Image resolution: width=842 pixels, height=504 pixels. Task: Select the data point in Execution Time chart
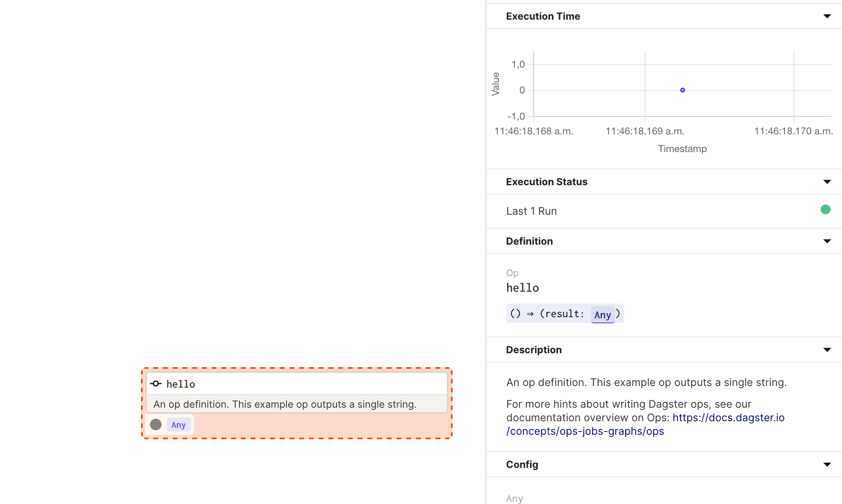(683, 90)
